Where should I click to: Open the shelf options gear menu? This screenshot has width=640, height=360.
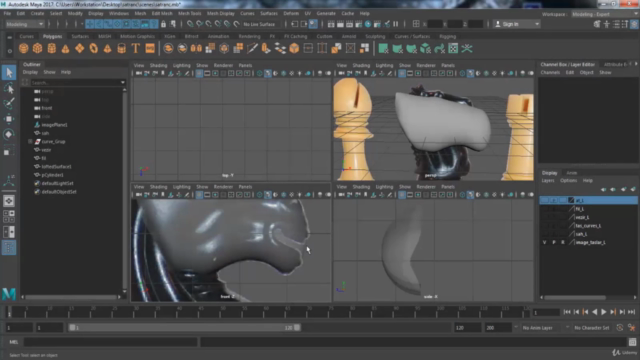click(9, 51)
